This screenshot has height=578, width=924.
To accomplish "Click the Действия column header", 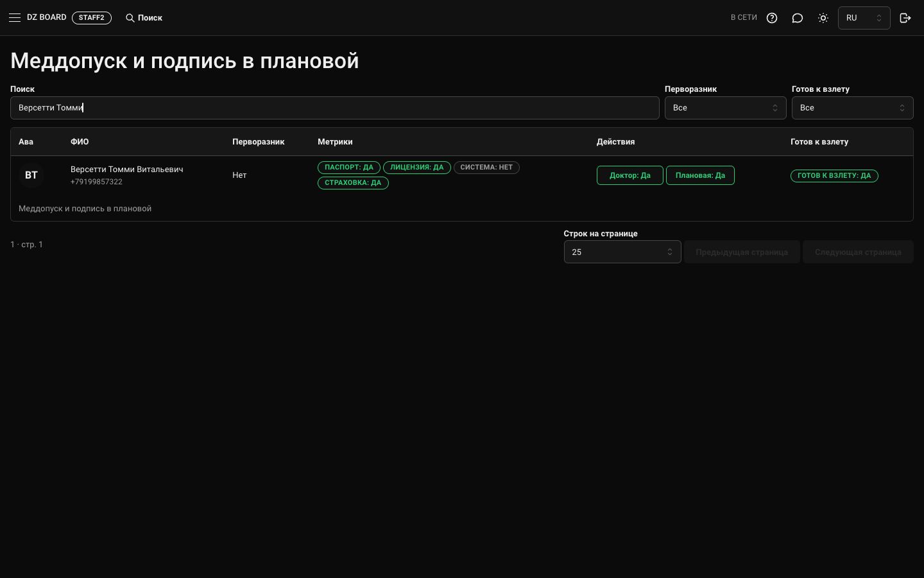I will 615,141.
